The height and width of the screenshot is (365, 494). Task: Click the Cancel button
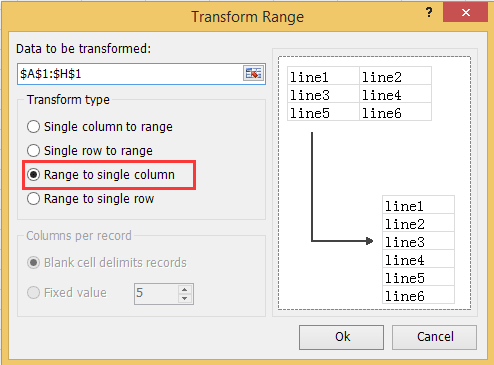point(434,337)
